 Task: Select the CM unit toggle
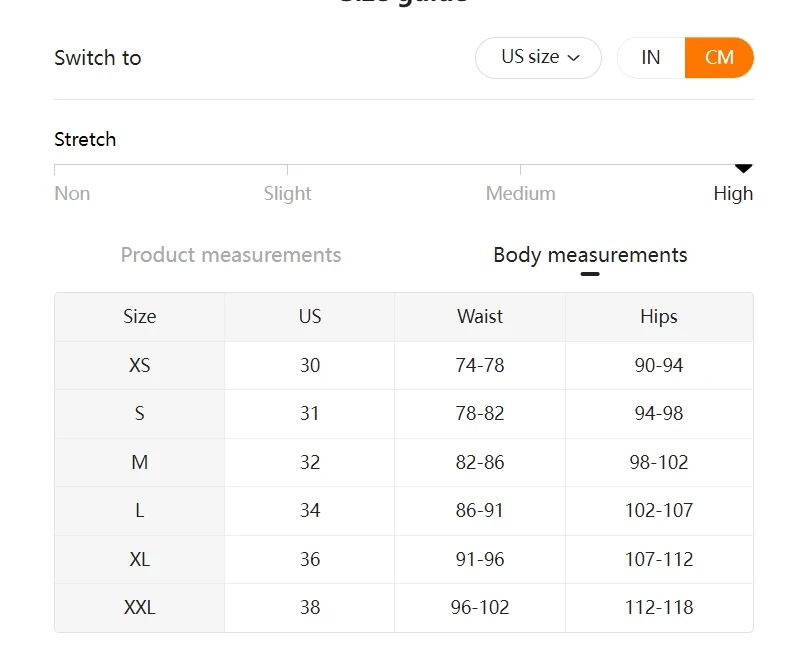719,58
